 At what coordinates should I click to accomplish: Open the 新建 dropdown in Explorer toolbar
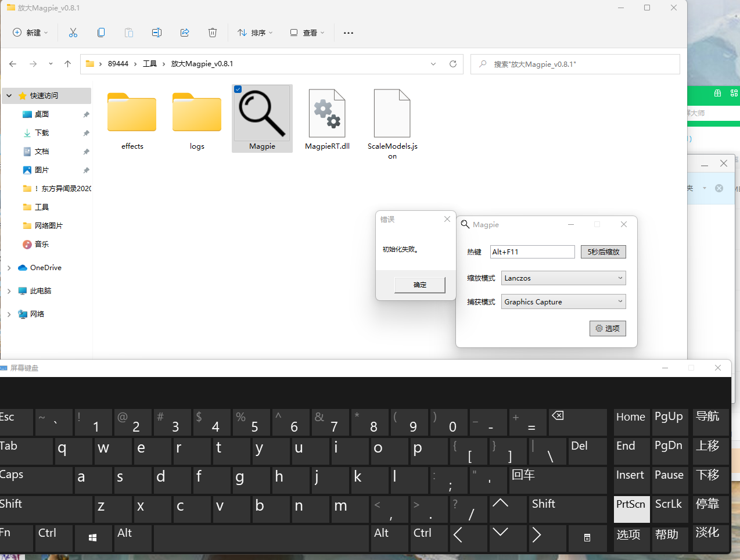click(31, 33)
